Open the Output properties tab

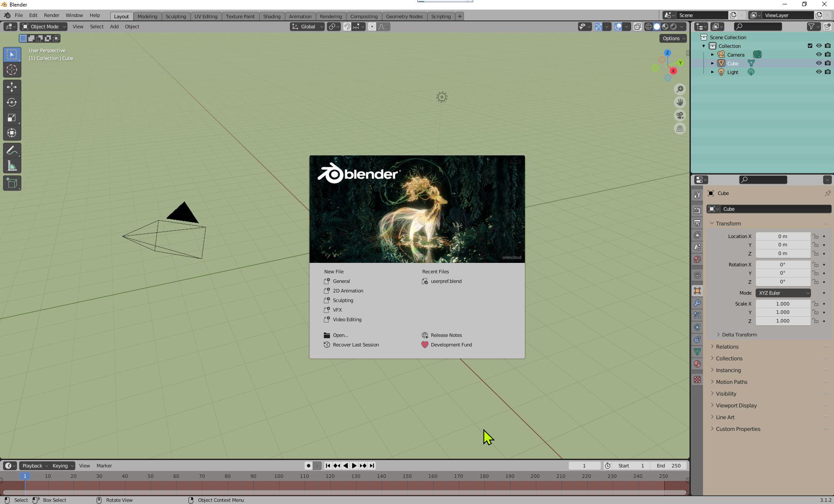pyautogui.click(x=697, y=223)
